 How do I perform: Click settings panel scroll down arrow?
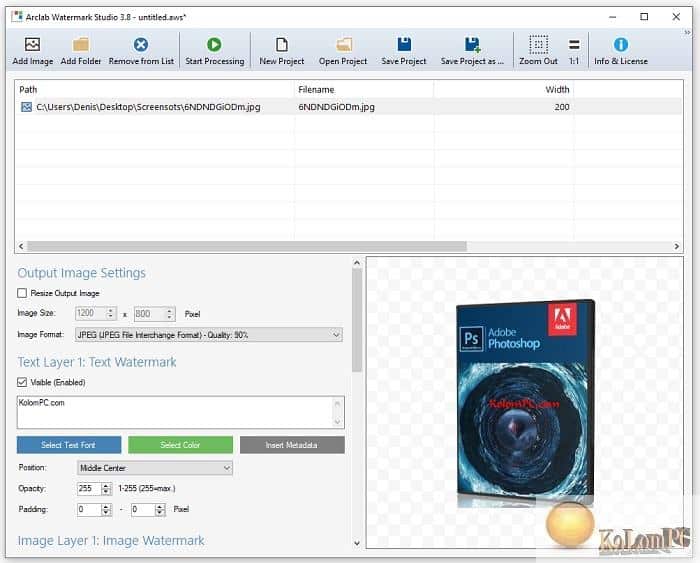coord(357,543)
